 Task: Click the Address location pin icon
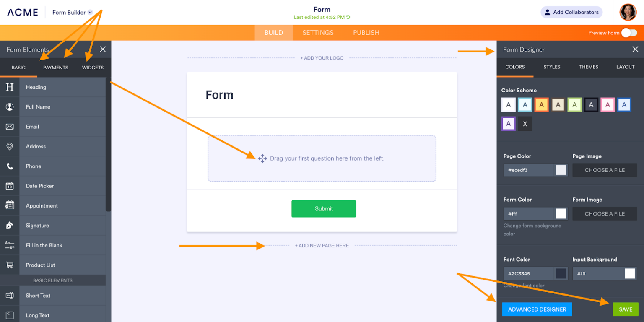click(9, 146)
